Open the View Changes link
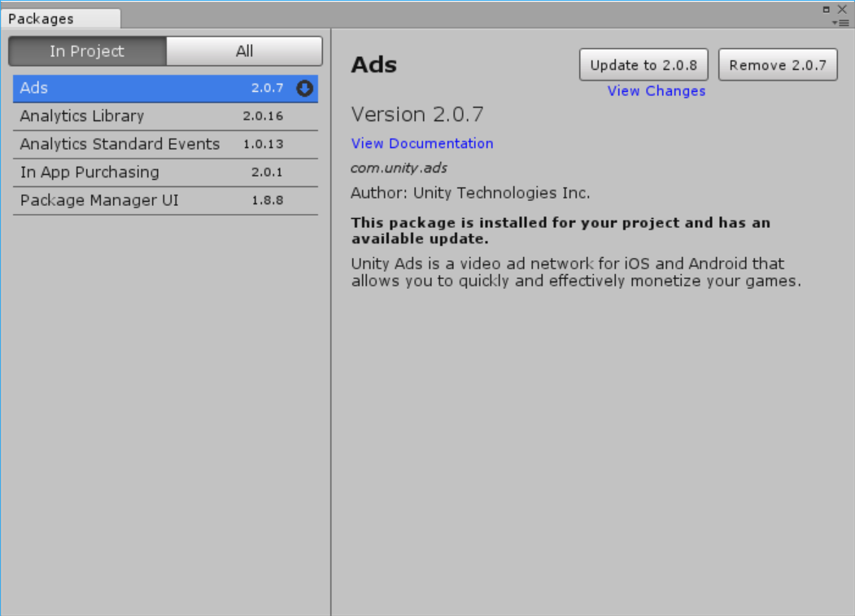This screenshot has width=855, height=616. [657, 91]
